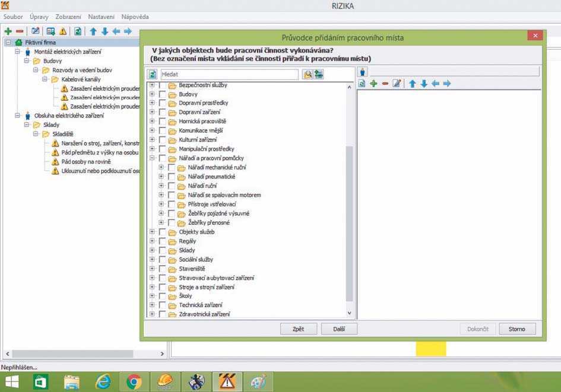The width and height of the screenshot is (561, 392).
Task: Open the Nápověda menu
Action: [135, 17]
